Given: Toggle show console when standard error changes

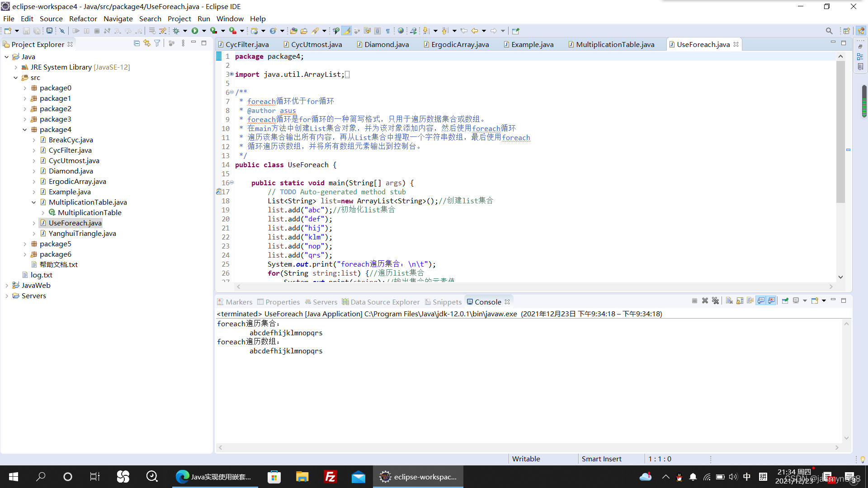Looking at the screenshot, I should point(772,301).
